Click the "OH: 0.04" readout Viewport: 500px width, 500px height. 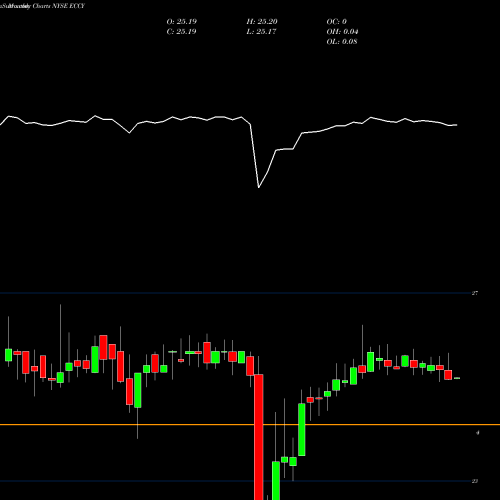(342, 32)
